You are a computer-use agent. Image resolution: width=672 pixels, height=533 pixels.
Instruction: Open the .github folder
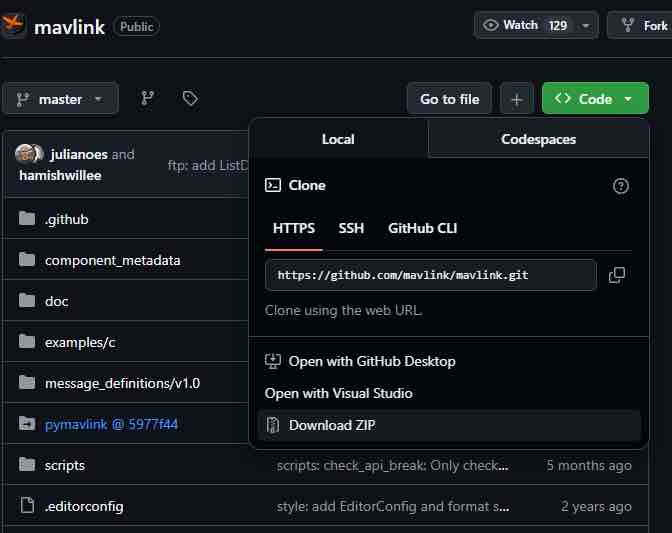point(66,219)
